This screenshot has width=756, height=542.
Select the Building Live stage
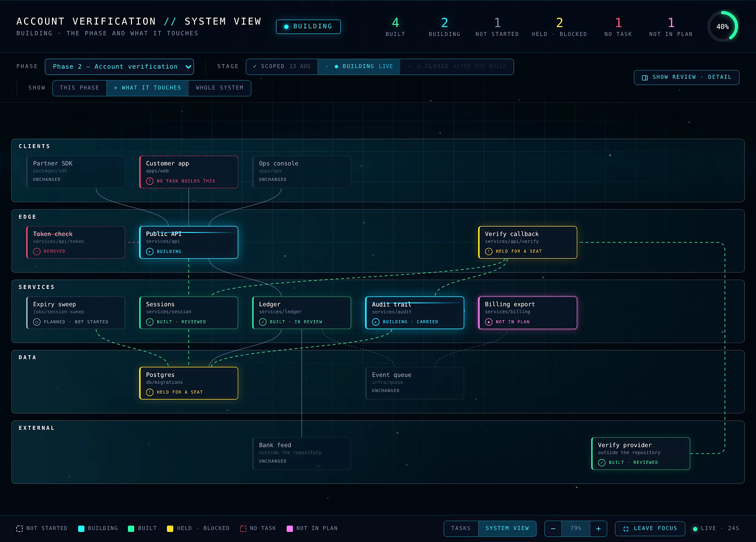(x=359, y=67)
